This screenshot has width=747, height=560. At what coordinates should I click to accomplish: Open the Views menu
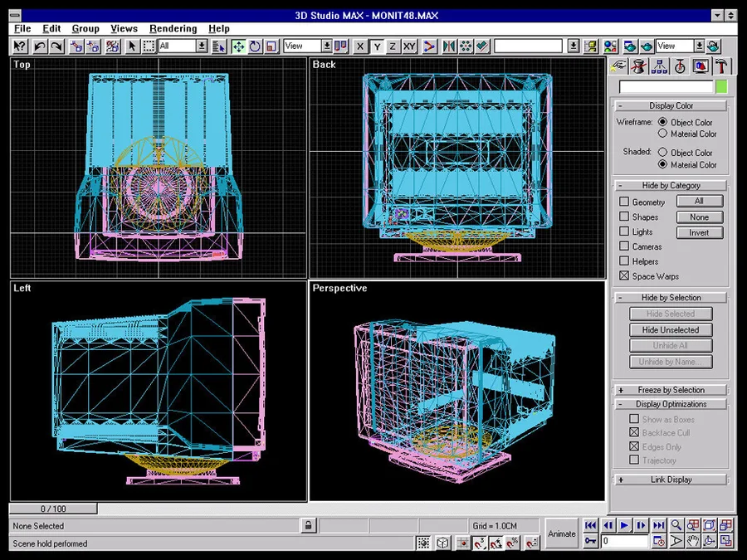124,28
